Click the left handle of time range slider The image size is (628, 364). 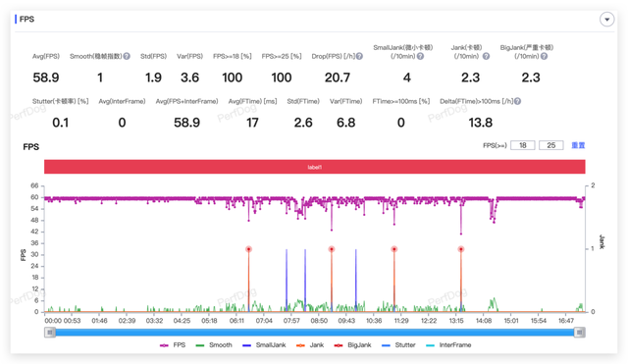point(50,333)
